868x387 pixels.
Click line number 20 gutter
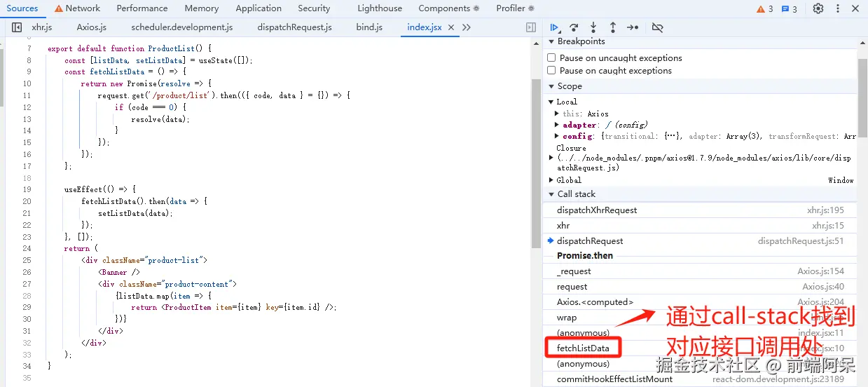[x=27, y=201]
